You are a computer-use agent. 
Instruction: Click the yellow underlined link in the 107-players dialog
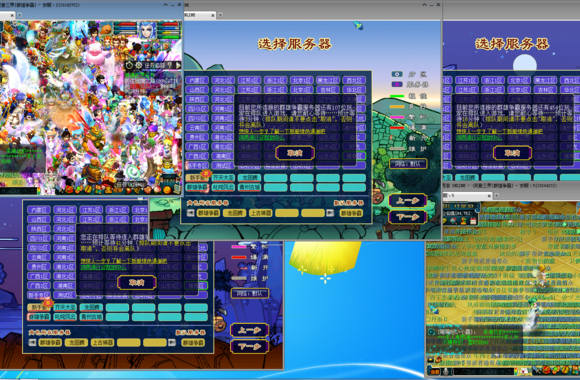pos(282,131)
